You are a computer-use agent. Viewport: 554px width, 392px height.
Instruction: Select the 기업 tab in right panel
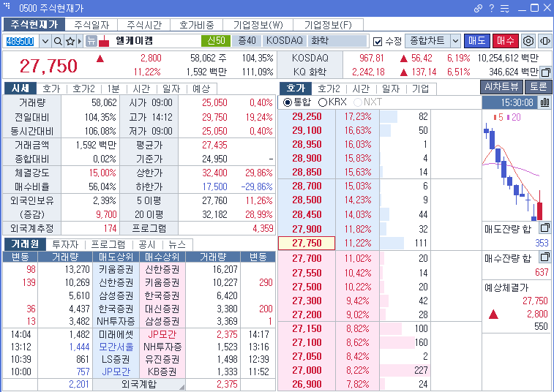(x=421, y=88)
